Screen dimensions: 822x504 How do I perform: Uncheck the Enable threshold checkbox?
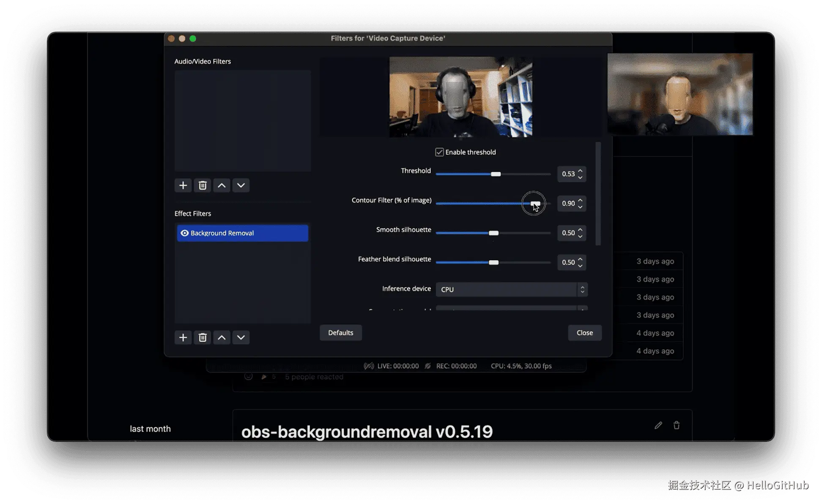[x=439, y=152]
